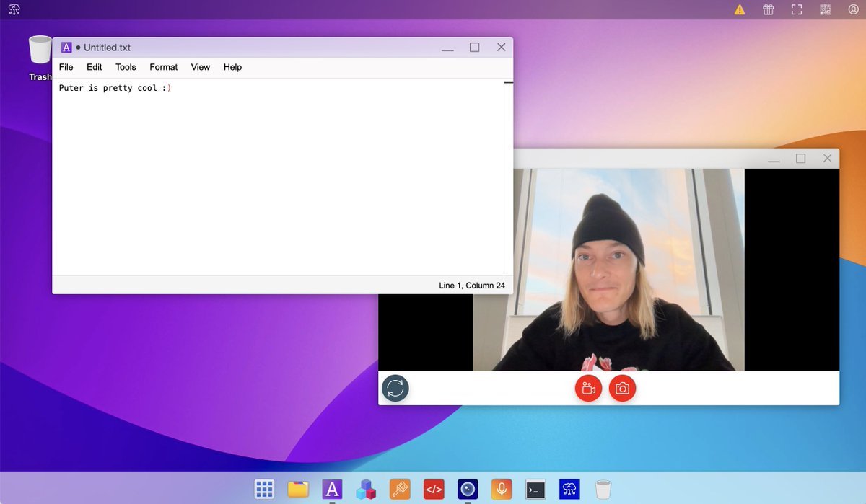Open the Tools menu

(126, 67)
